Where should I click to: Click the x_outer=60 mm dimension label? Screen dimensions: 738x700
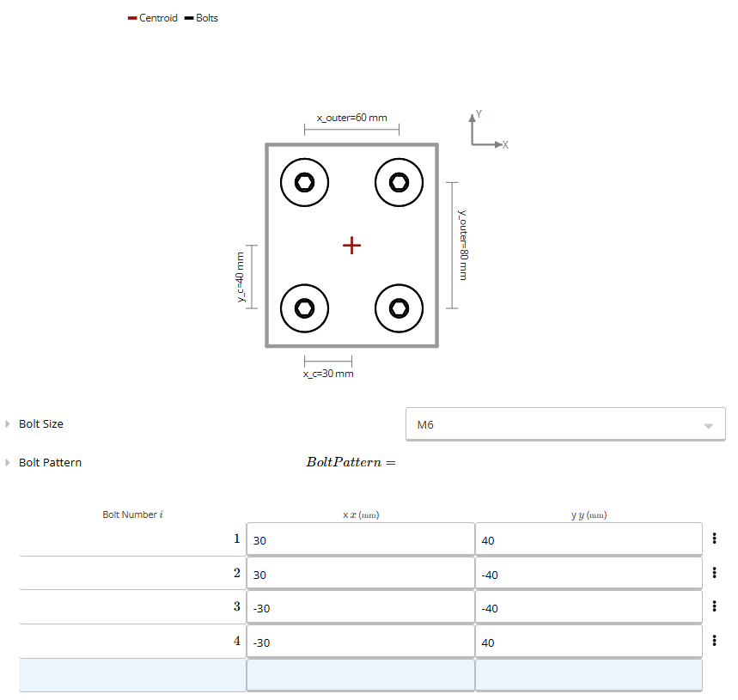click(352, 118)
